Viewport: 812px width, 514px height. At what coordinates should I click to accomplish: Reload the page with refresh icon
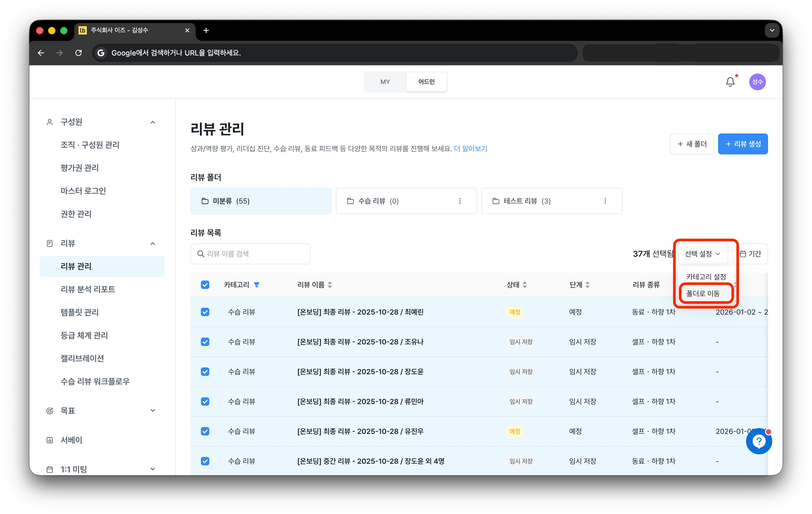[78, 53]
